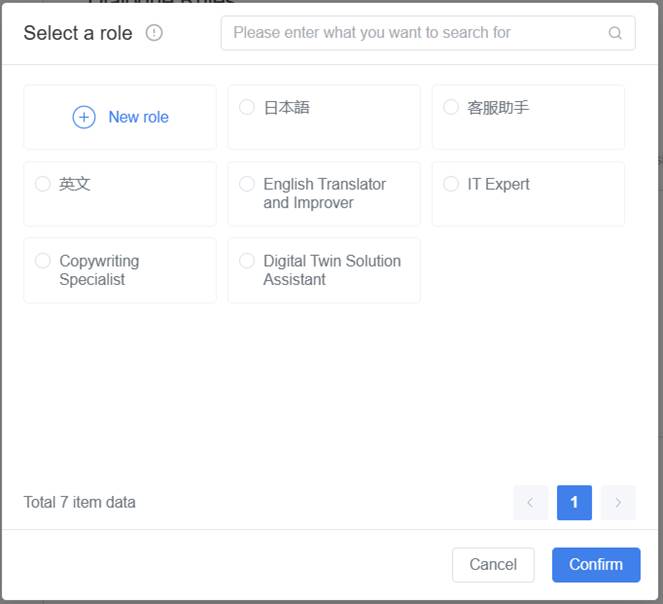
Task: Focus the role search input field
Action: tap(415, 33)
